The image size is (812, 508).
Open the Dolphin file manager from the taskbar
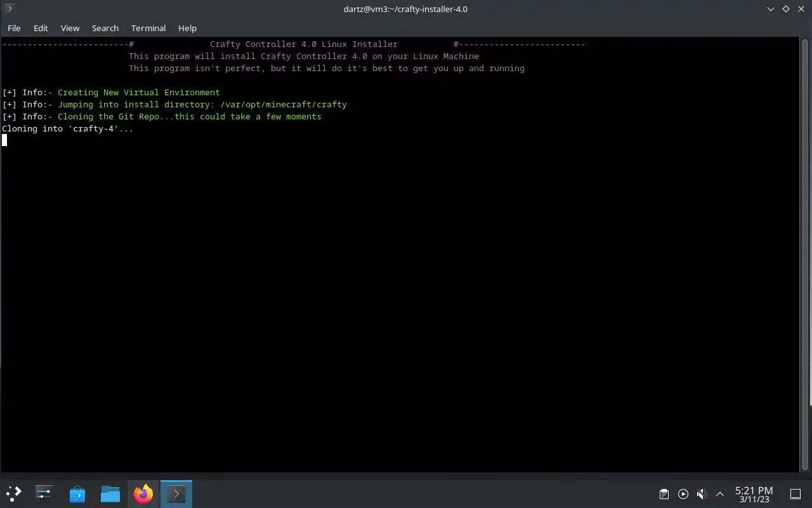click(x=110, y=493)
